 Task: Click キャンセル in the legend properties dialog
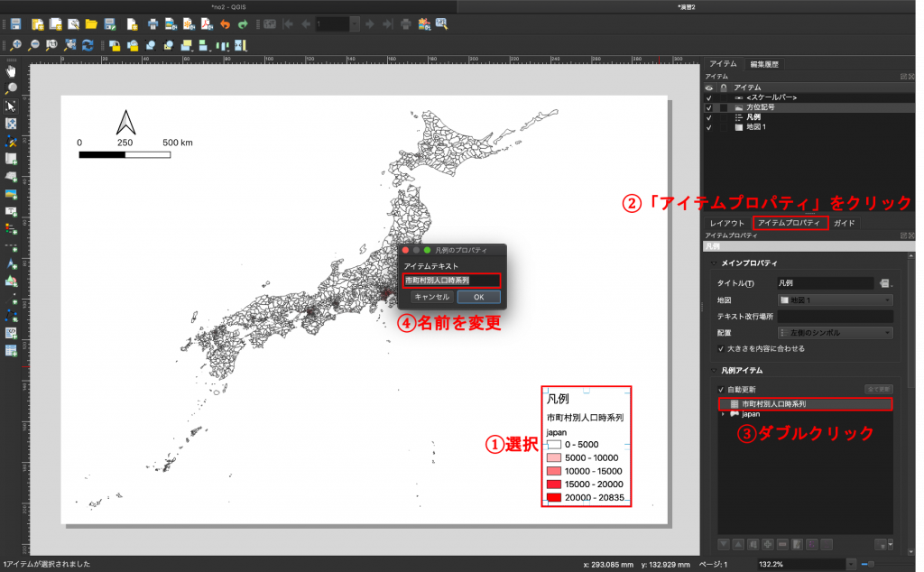pos(431,297)
